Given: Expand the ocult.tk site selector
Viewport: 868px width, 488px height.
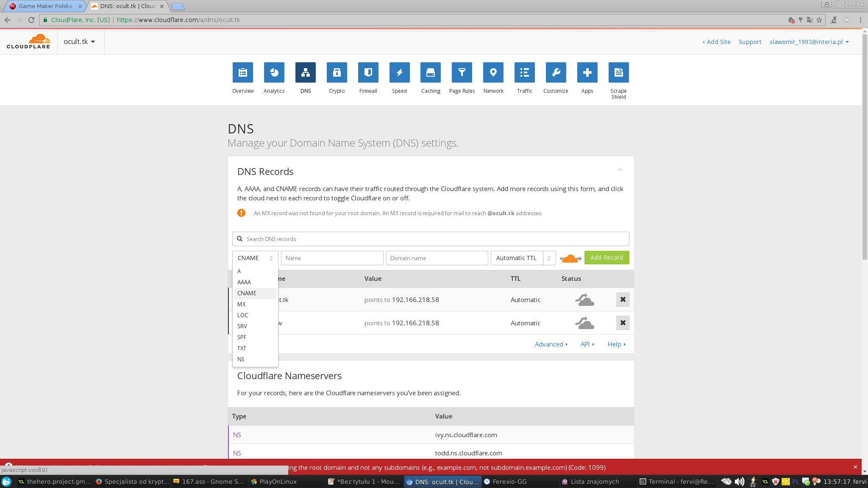Looking at the screenshot, I should 79,42.
